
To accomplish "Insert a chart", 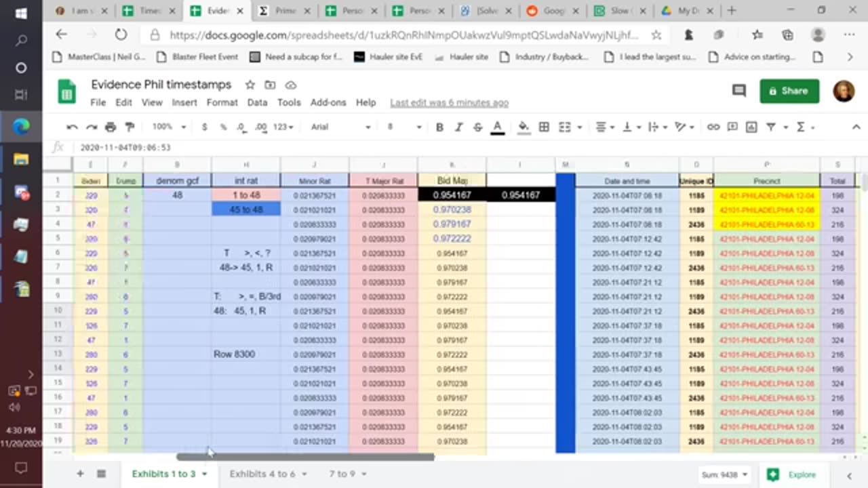I will [751, 127].
